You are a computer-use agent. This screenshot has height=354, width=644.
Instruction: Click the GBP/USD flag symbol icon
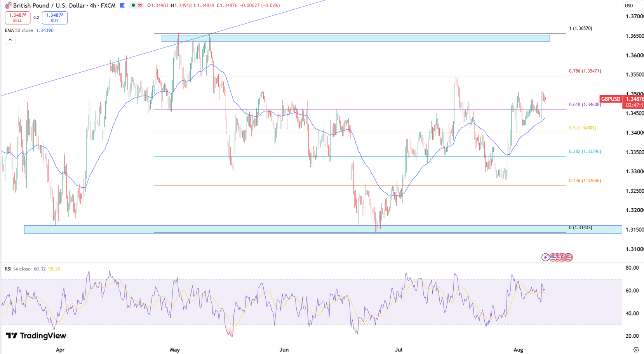point(8,5)
